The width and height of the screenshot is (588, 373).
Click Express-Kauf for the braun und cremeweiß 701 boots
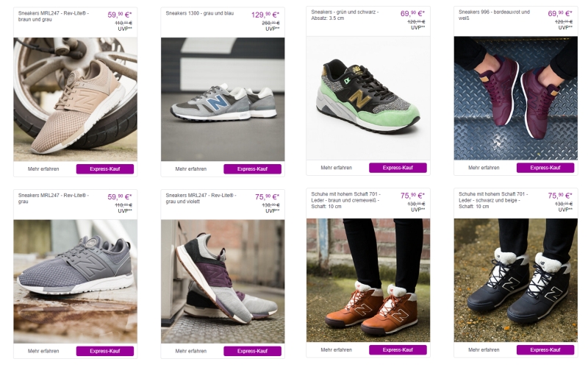(x=398, y=349)
